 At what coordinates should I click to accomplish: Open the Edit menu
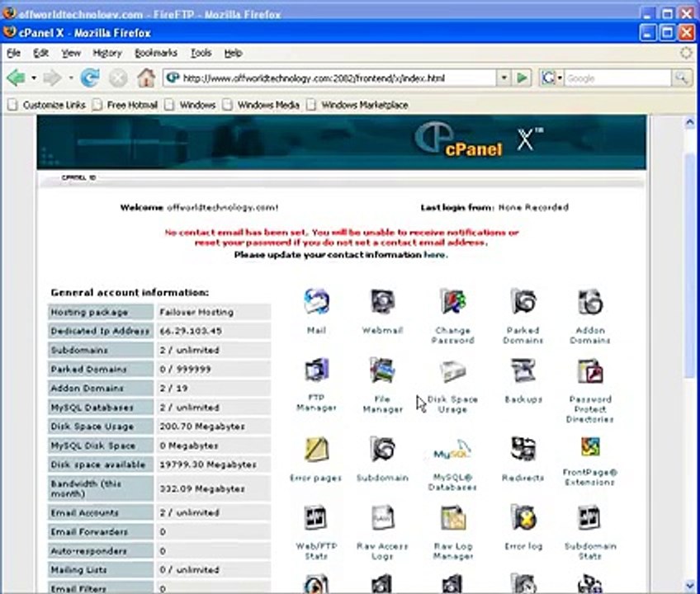(x=40, y=53)
